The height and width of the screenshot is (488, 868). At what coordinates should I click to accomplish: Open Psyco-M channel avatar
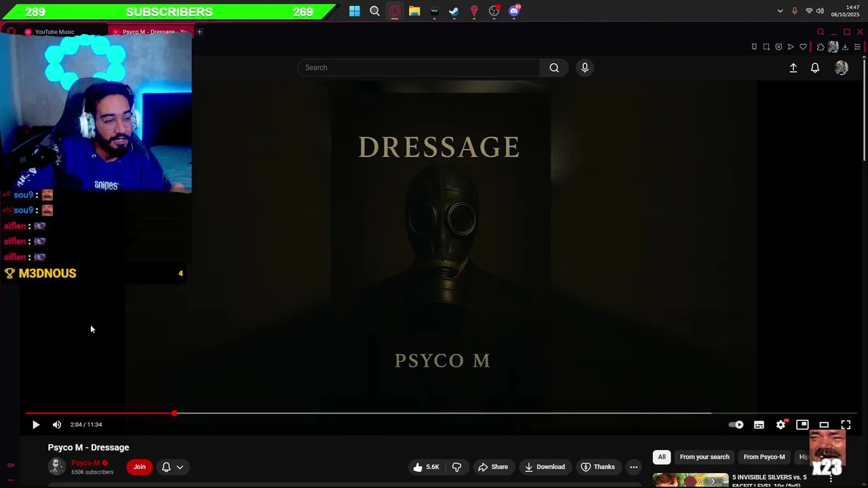click(x=57, y=466)
